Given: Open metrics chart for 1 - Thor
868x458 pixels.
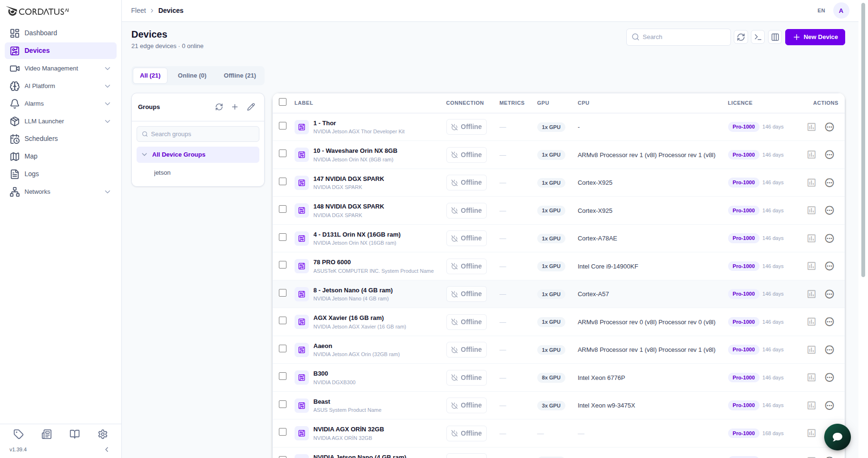Looking at the screenshot, I should pos(812,127).
